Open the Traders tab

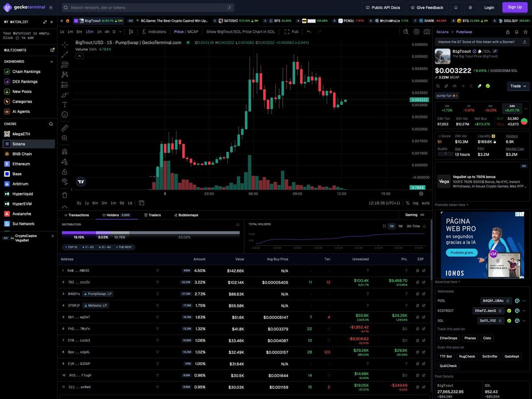coord(153,215)
